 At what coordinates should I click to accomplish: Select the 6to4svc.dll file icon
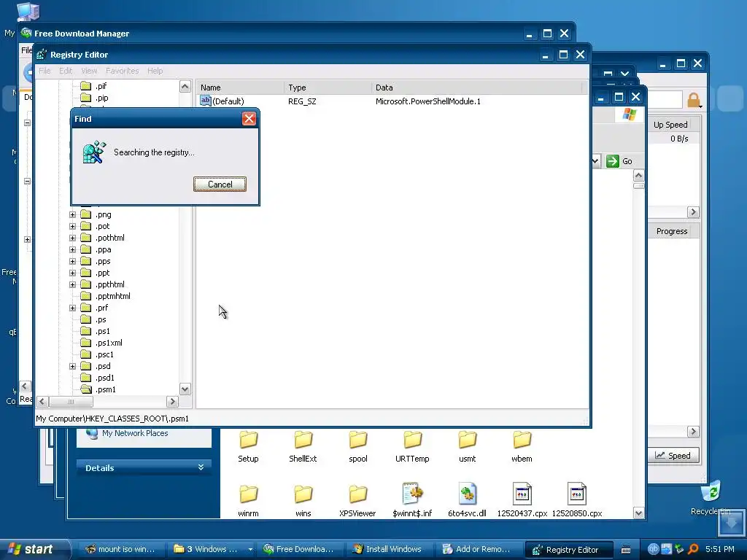(x=468, y=494)
